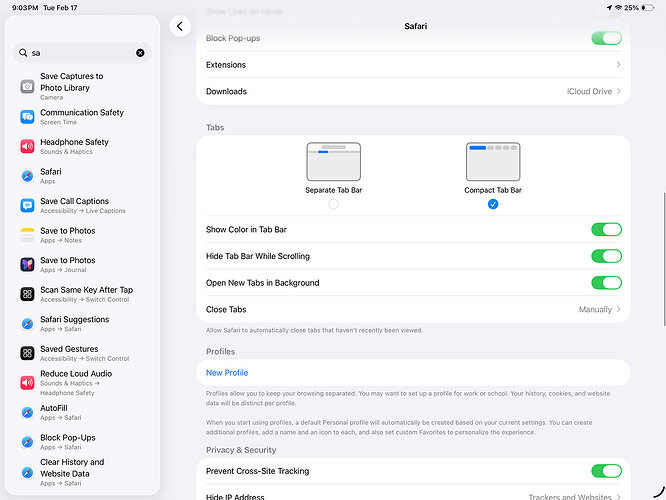Tap the 'Profiles' section header
Screen dimensions: 666x500
(220, 352)
